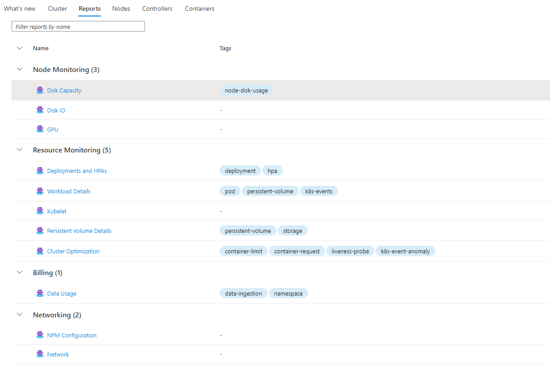Image resolution: width=550 pixels, height=392 pixels.
Task: Click the Workload Details workbook icon
Action: pyautogui.click(x=40, y=191)
